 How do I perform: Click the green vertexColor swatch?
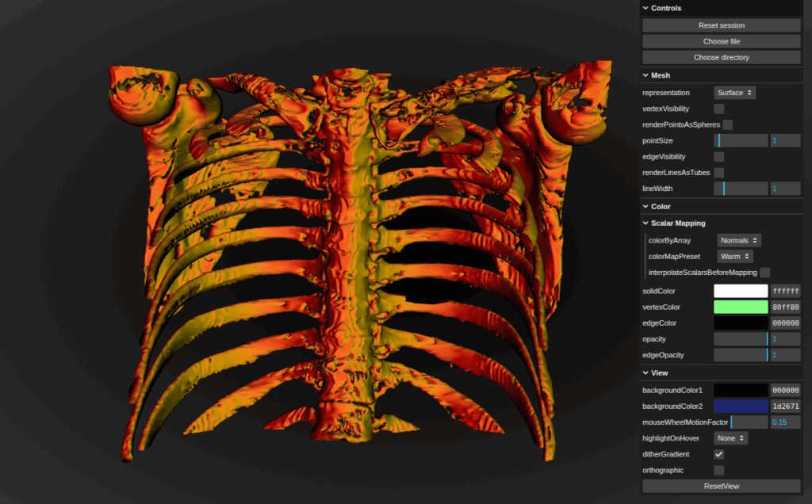click(x=741, y=307)
